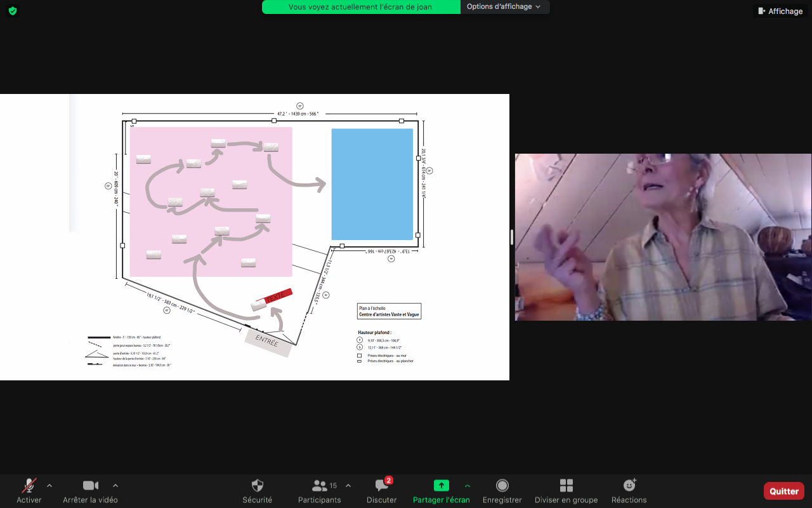
Task: Start recording with Enregistrer
Action: tap(502, 490)
